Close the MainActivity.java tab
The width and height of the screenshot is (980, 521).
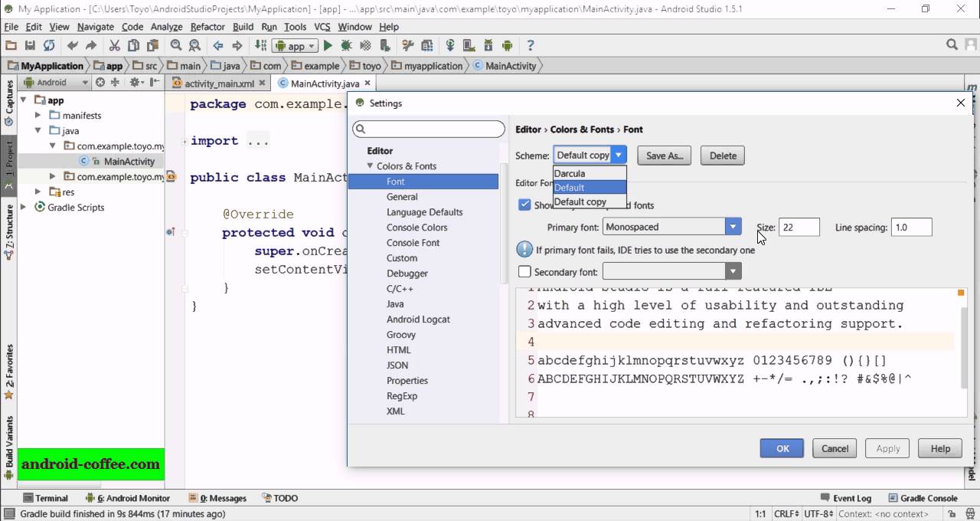click(367, 84)
